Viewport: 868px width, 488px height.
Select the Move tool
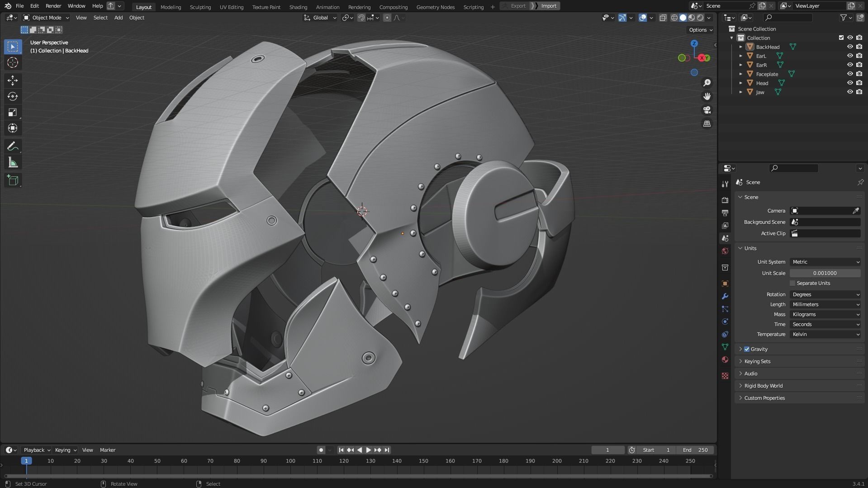pos(13,81)
